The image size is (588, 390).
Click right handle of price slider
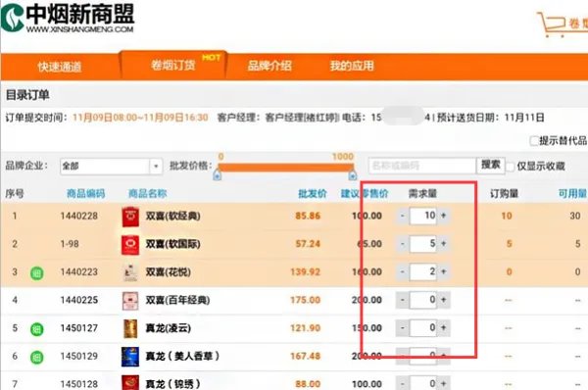click(x=353, y=175)
